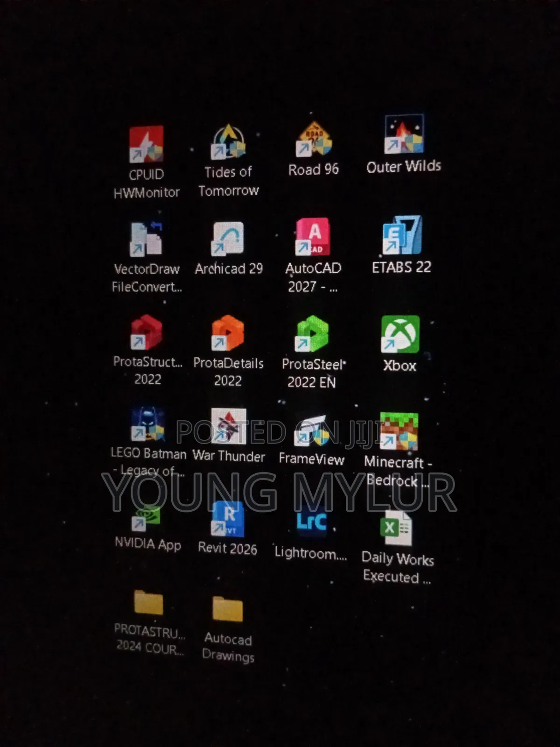The image size is (560, 747).
Task: Select the NVIDIA App icon
Action: click(146, 517)
